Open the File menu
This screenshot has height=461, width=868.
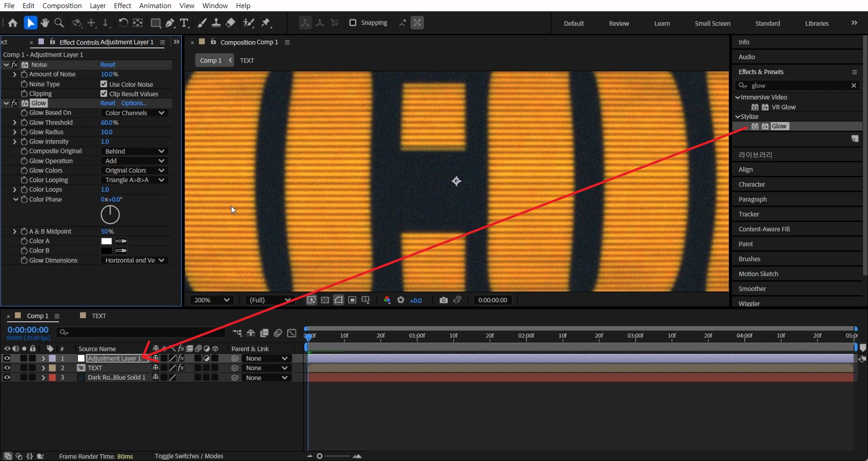point(9,5)
